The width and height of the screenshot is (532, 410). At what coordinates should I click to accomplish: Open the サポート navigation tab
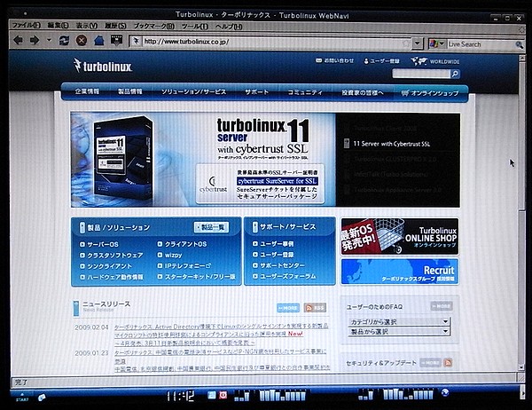pos(257,91)
